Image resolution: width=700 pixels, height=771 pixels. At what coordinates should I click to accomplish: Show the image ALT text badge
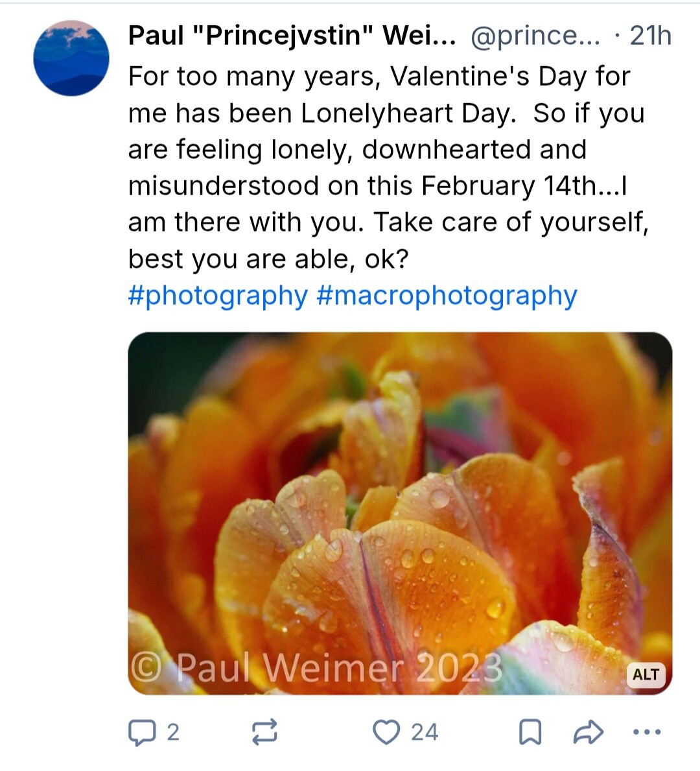tap(646, 674)
